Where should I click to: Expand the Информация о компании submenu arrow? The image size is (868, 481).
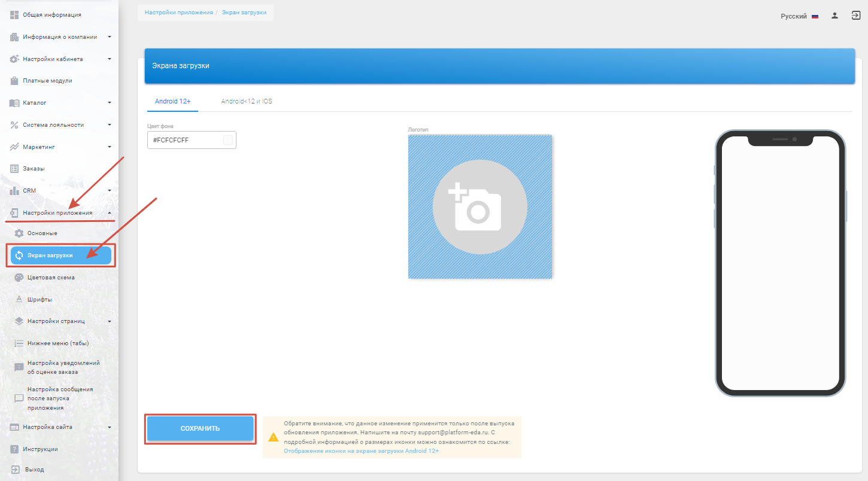(110, 37)
